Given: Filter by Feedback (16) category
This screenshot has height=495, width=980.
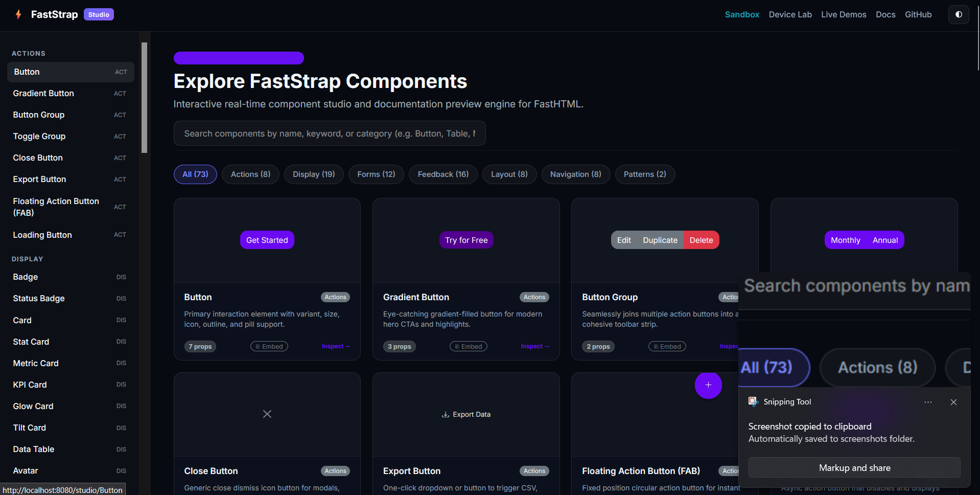Looking at the screenshot, I should click(443, 174).
